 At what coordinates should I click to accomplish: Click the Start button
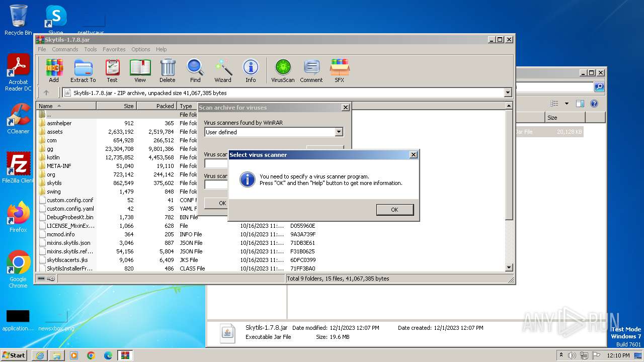14,355
